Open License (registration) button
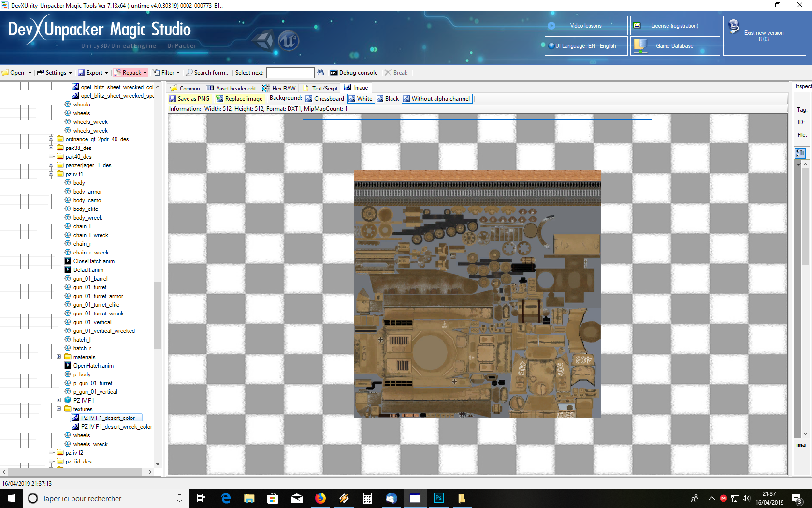 point(675,26)
